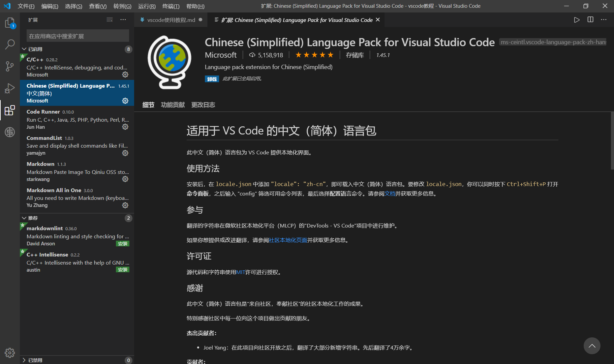
Task: Select Markdown All in One extension
Action: 77,198
